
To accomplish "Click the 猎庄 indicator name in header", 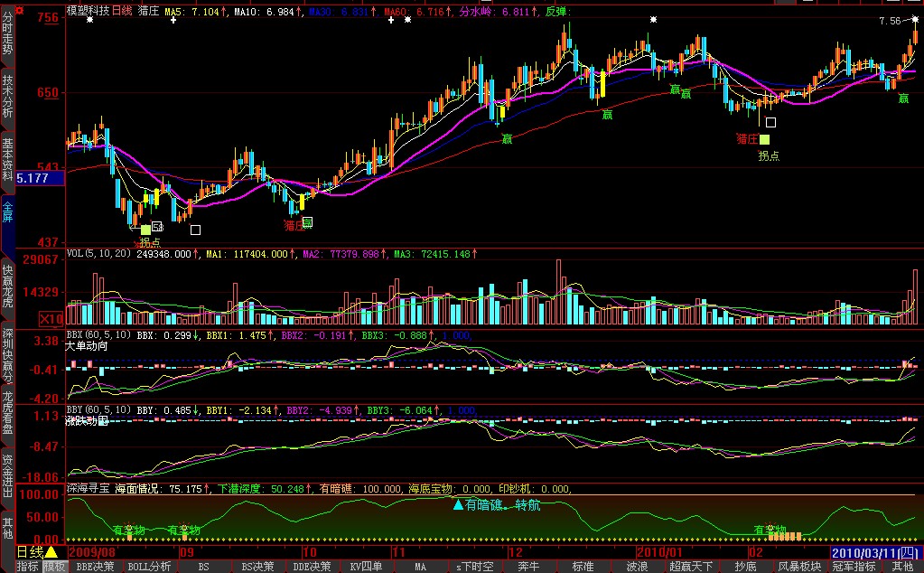I will tap(149, 11).
